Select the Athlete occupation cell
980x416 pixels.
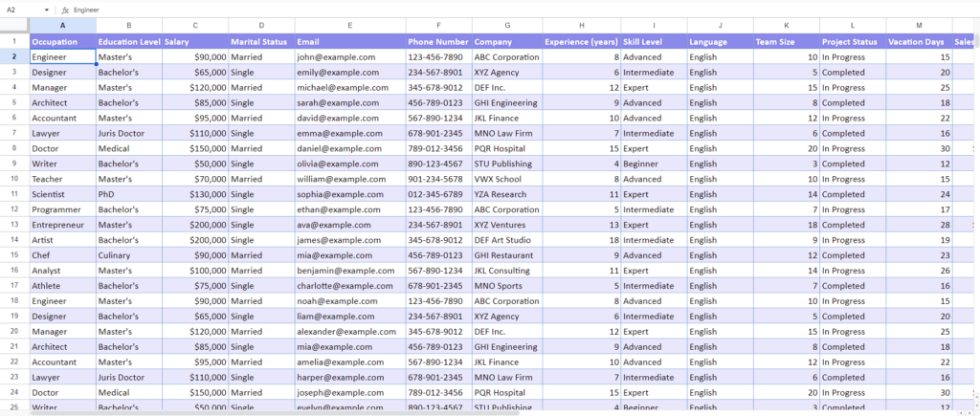point(62,286)
